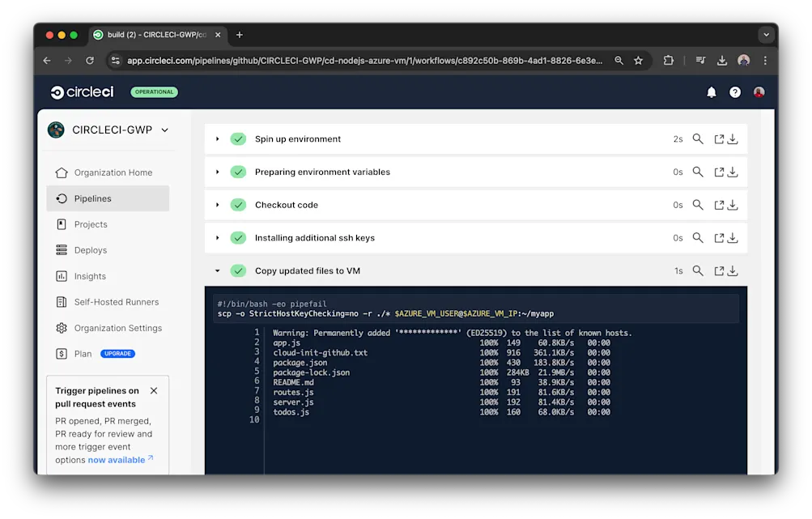This screenshot has width=812, height=519.
Task: Open the notification bell icon
Action: click(711, 91)
